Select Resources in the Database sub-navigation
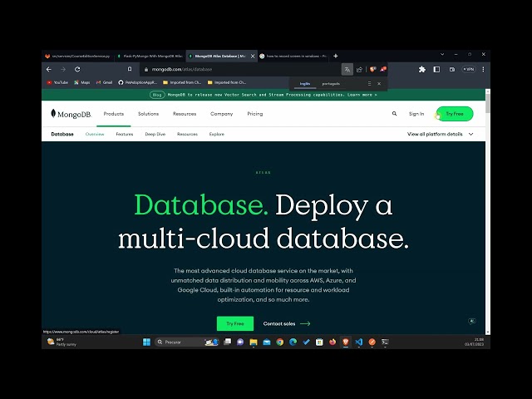532x399 pixels. tap(187, 134)
